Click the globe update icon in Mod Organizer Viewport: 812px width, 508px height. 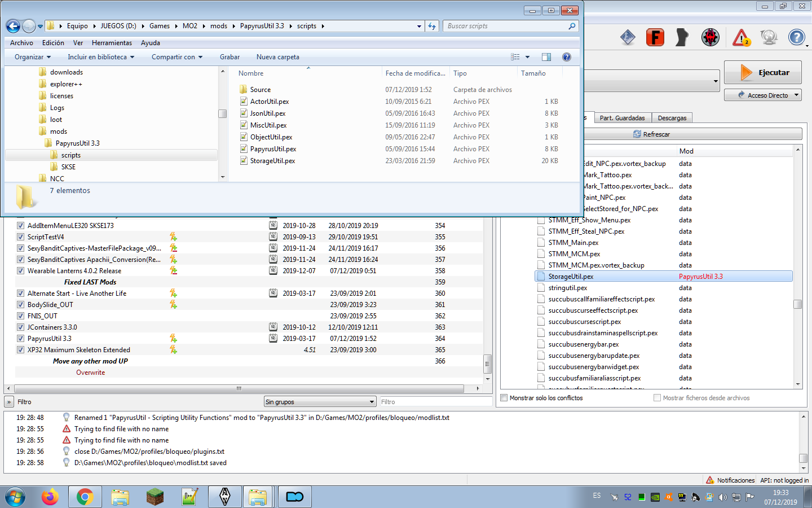769,37
